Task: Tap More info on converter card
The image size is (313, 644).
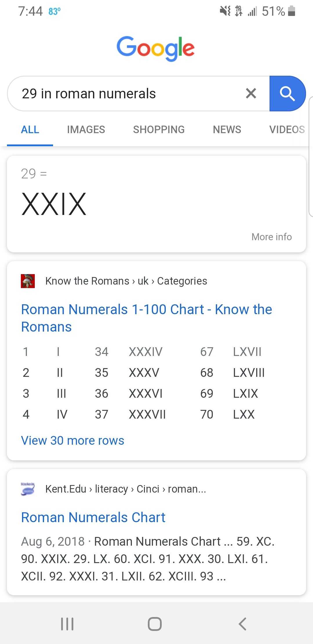Action: [x=272, y=237]
